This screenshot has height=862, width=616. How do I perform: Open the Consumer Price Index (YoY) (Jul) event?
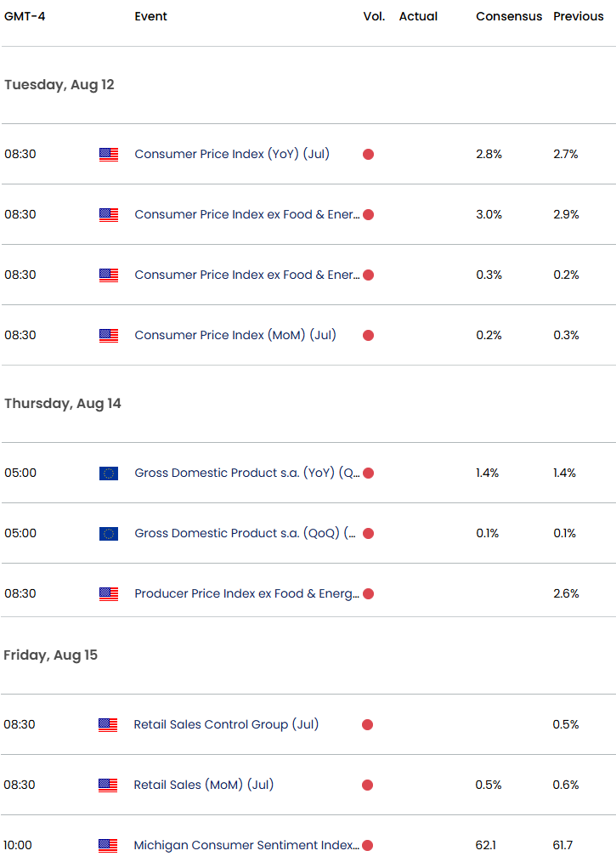232,155
